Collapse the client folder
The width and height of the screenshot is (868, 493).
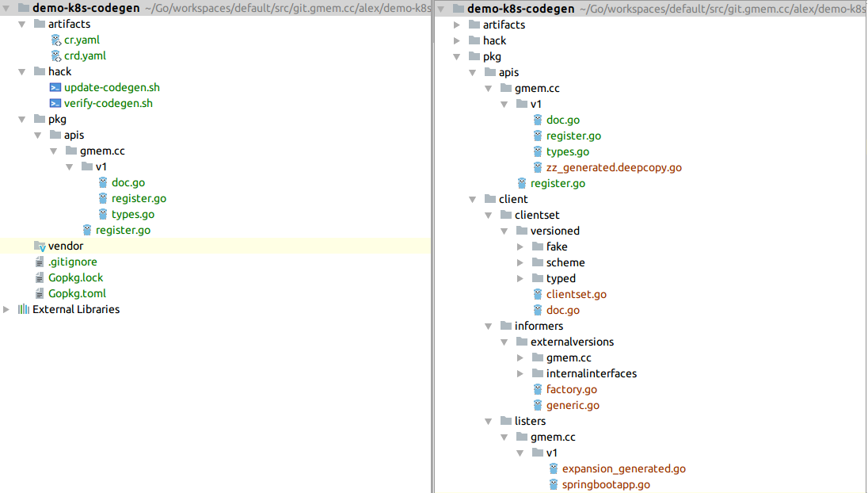pyautogui.click(x=473, y=199)
